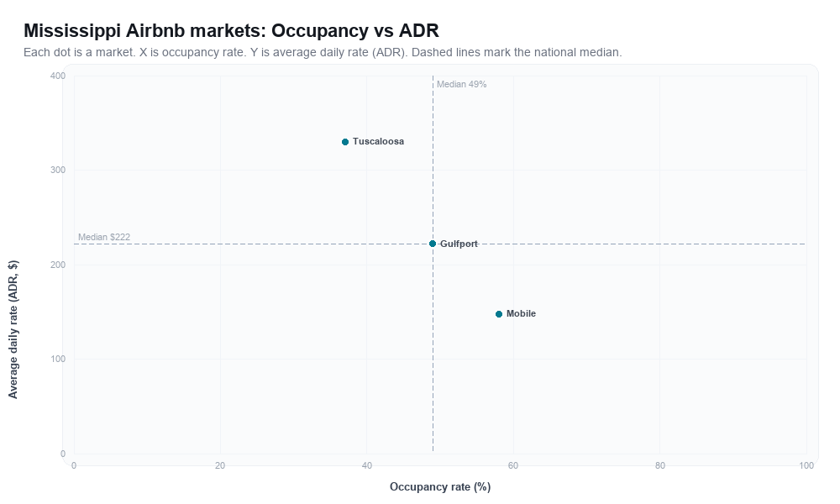Screen dimensions: 840x504
Task: Select the Tuscaloosa label text
Action: (x=378, y=141)
